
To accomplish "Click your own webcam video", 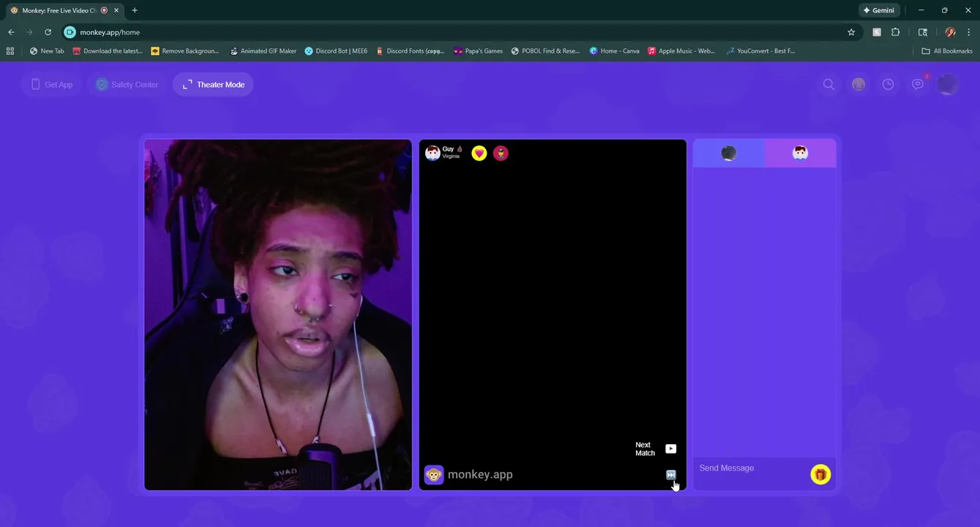I will point(278,315).
